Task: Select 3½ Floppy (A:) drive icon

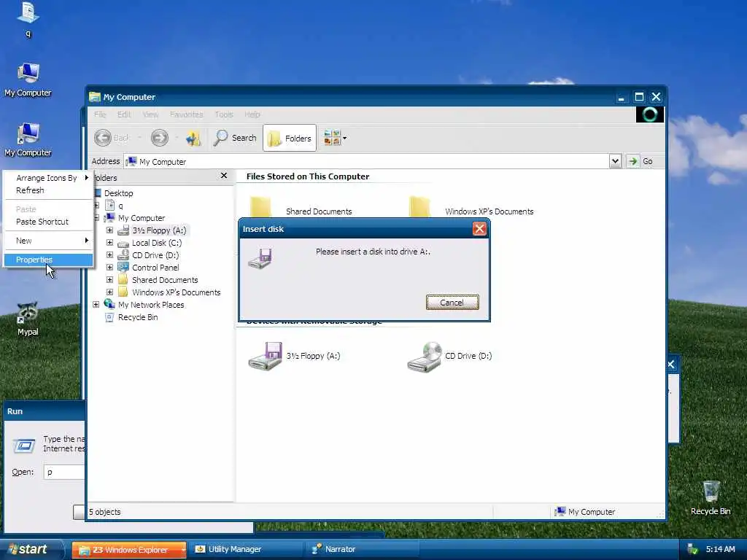Action: point(265,356)
